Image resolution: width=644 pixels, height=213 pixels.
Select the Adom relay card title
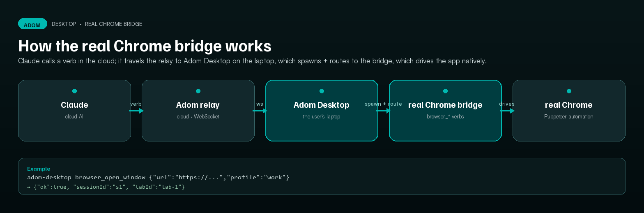coord(198,105)
